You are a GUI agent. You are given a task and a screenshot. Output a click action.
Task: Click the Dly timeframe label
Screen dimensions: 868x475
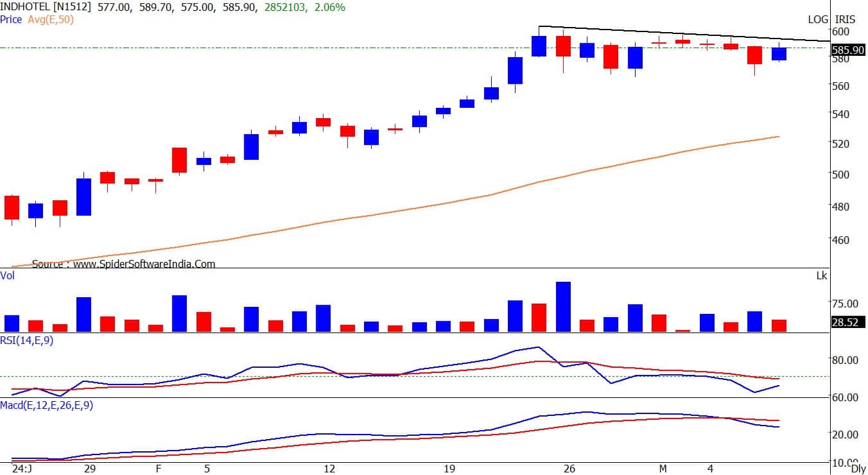click(x=859, y=469)
